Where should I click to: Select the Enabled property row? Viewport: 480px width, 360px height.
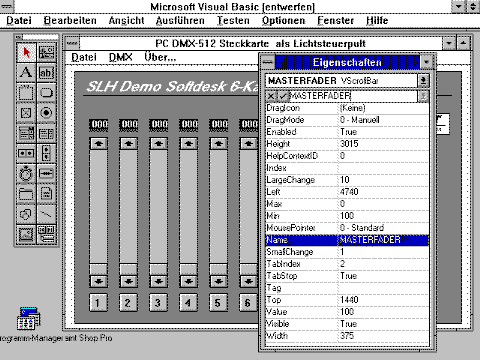tap(347, 132)
